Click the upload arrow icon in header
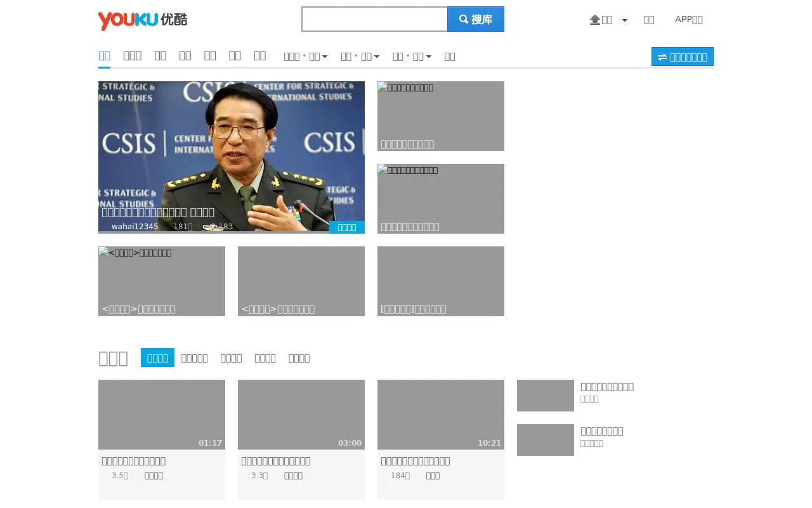Viewport: 812px width, 508px height. click(x=595, y=20)
